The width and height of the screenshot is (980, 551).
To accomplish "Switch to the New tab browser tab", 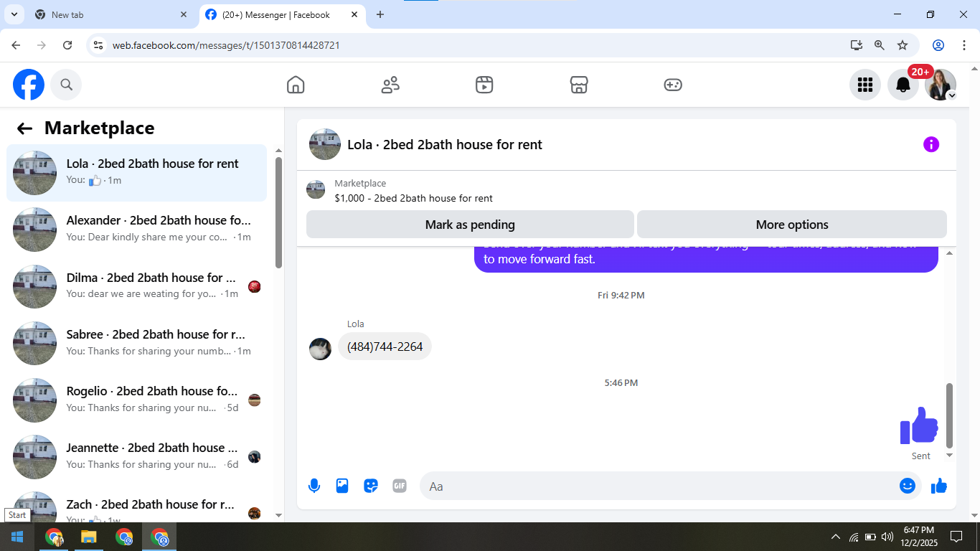I will (x=111, y=14).
